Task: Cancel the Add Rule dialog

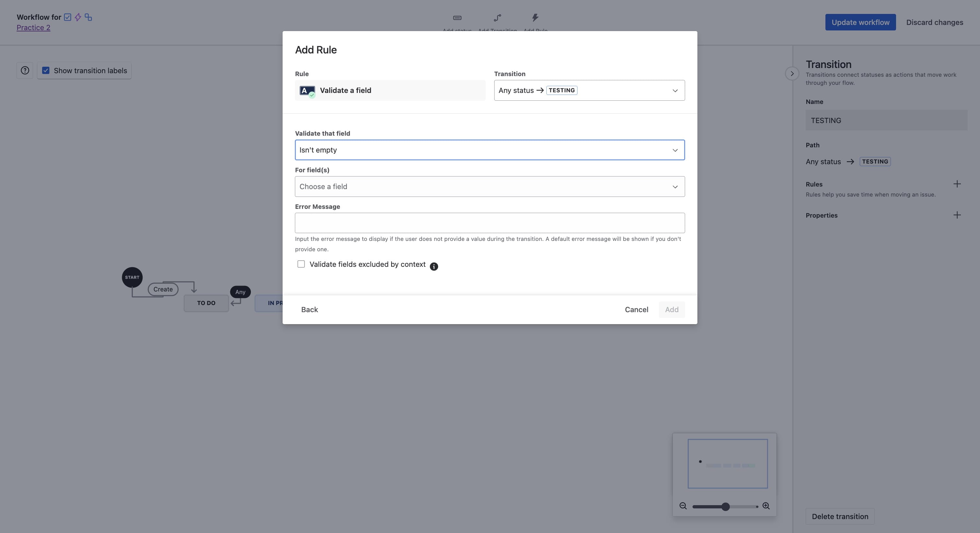Action: pyautogui.click(x=636, y=310)
